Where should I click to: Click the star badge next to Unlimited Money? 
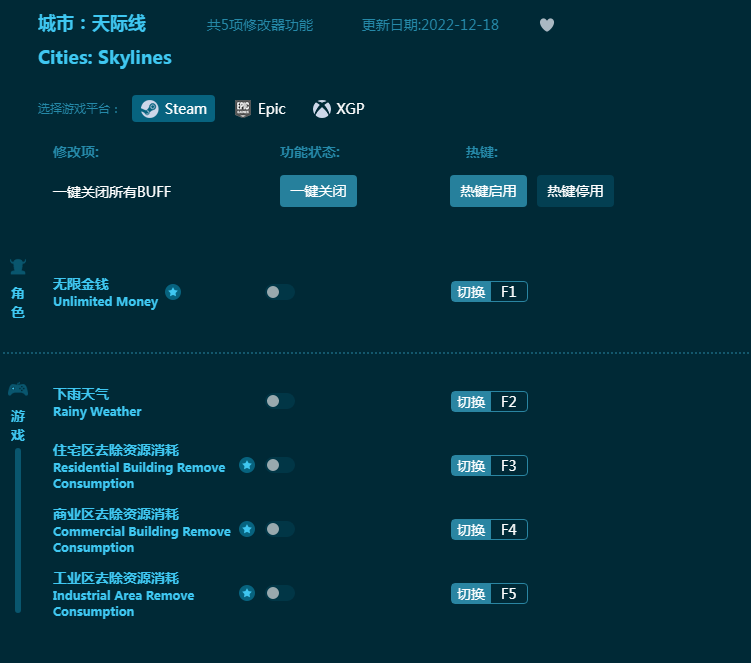tap(173, 292)
